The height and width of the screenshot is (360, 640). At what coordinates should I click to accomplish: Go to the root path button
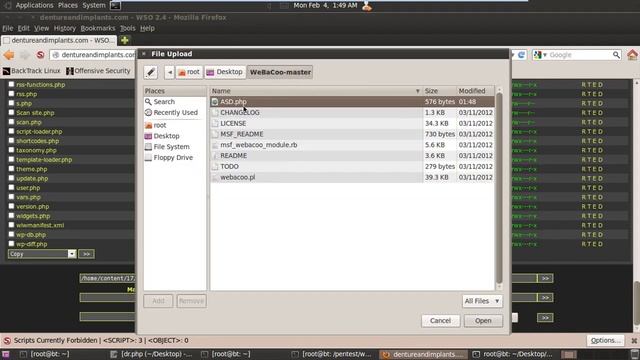coord(189,72)
